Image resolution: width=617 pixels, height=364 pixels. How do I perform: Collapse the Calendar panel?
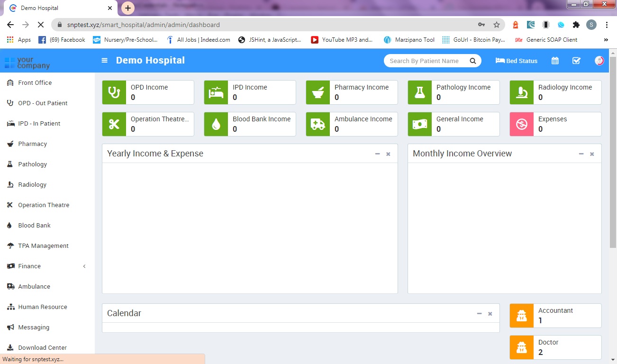tap(479, 314)
